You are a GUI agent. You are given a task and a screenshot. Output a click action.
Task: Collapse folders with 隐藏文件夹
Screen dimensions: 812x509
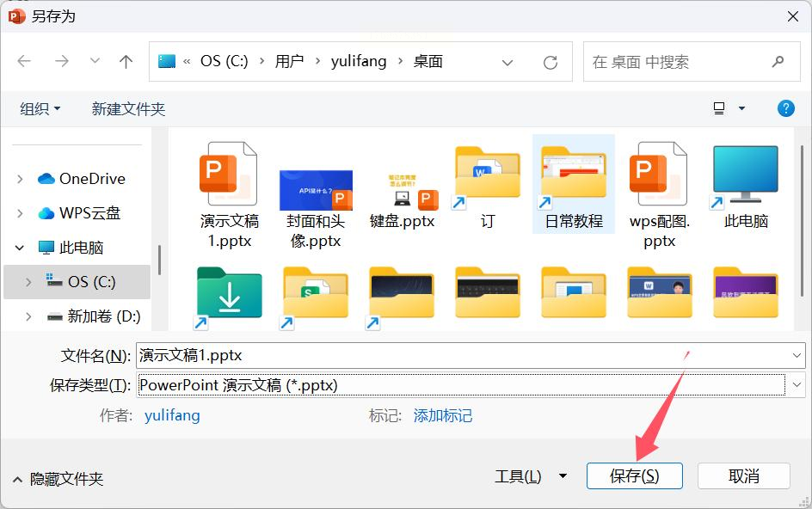click(x=58, y=479)
